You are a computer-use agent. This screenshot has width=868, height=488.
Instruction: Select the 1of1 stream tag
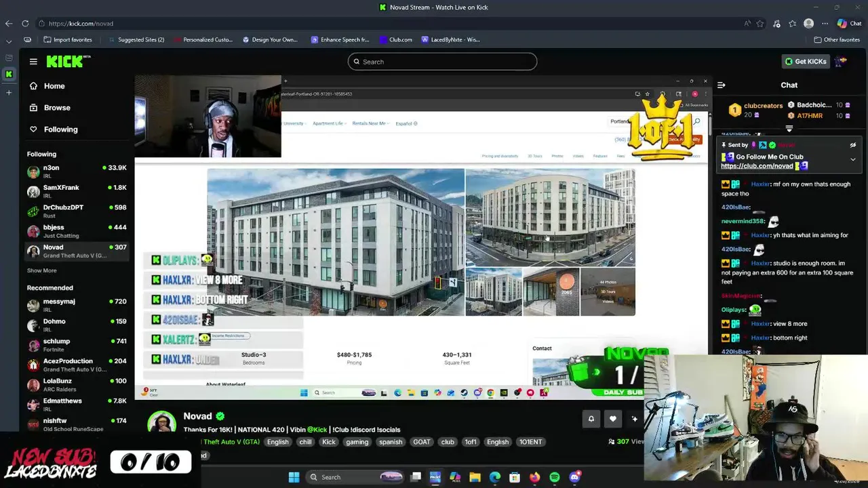[470, 442]
